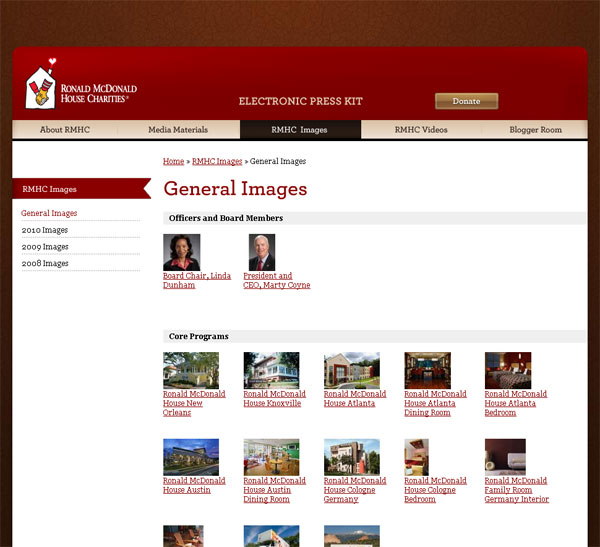This screenshot has height=547, width=600.
Task: Open the House New Orleans thumbnail
Action: pyautogui.click(x=191, y=371)
